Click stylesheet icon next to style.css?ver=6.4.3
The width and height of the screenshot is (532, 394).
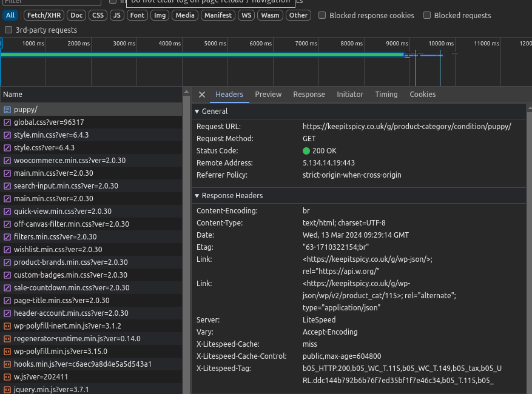pyautogui.click(x=7, y=148)
